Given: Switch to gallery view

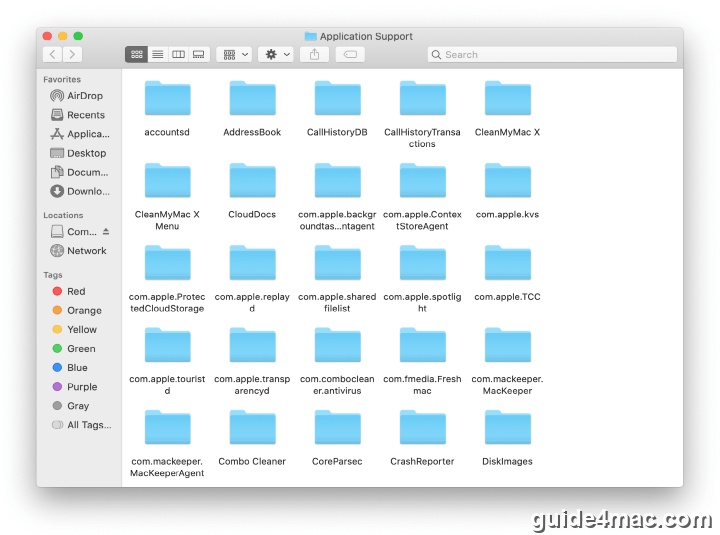Looking at the screenshot, I should [199, 54].
